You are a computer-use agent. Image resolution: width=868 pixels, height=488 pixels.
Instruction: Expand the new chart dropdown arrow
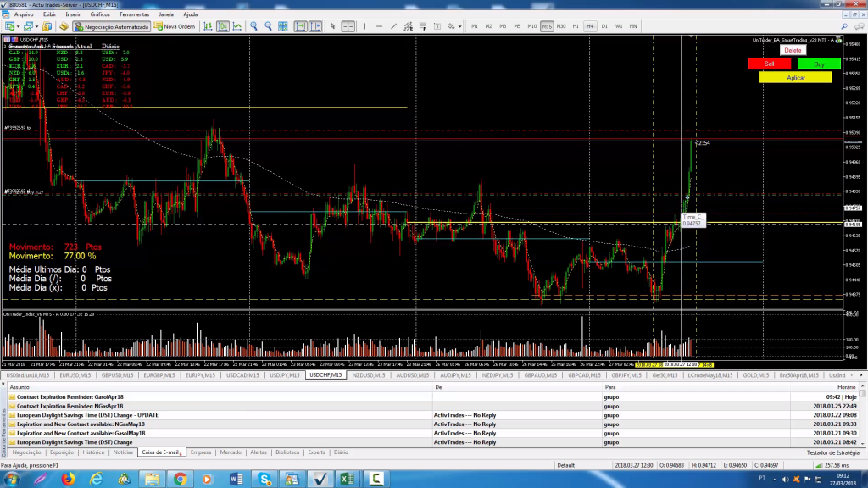pos(18,26)
